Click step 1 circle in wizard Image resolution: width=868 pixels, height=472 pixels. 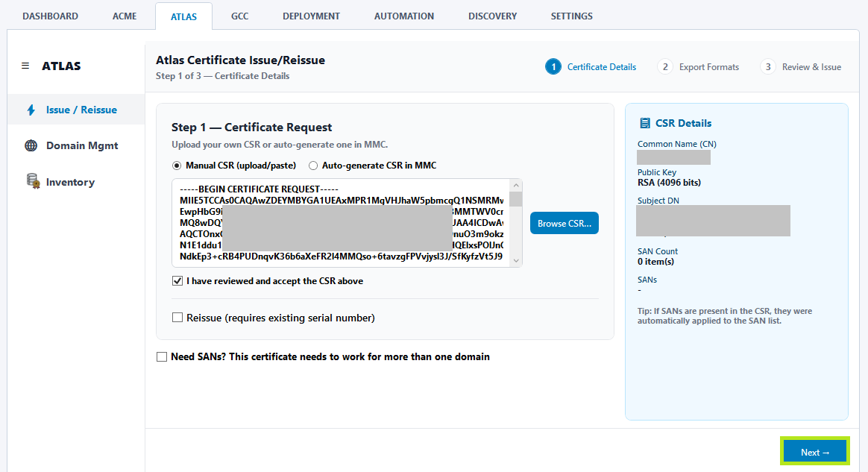(553, 67)
